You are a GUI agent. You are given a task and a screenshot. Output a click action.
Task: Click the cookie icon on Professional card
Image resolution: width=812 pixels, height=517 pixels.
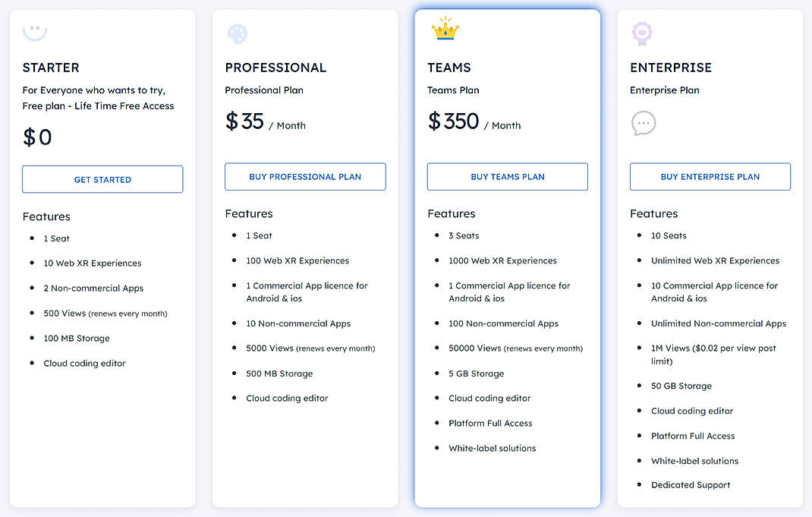click(x=237, y=33)
